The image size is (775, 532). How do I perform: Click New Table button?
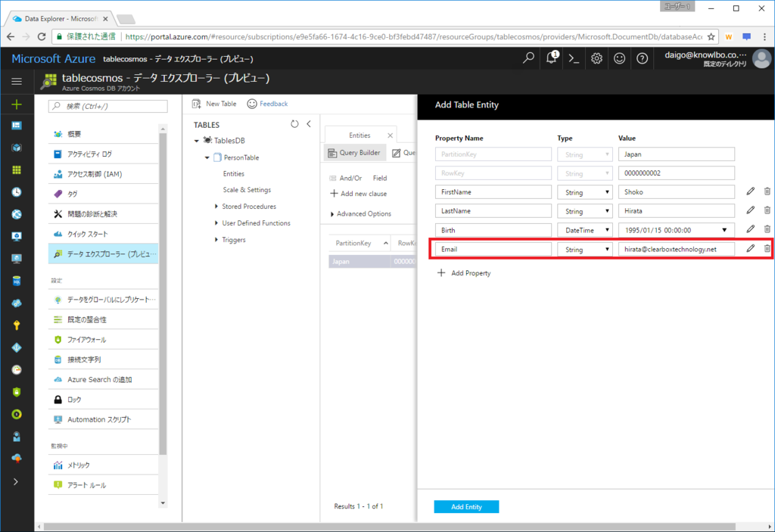[x=214, y=104]
